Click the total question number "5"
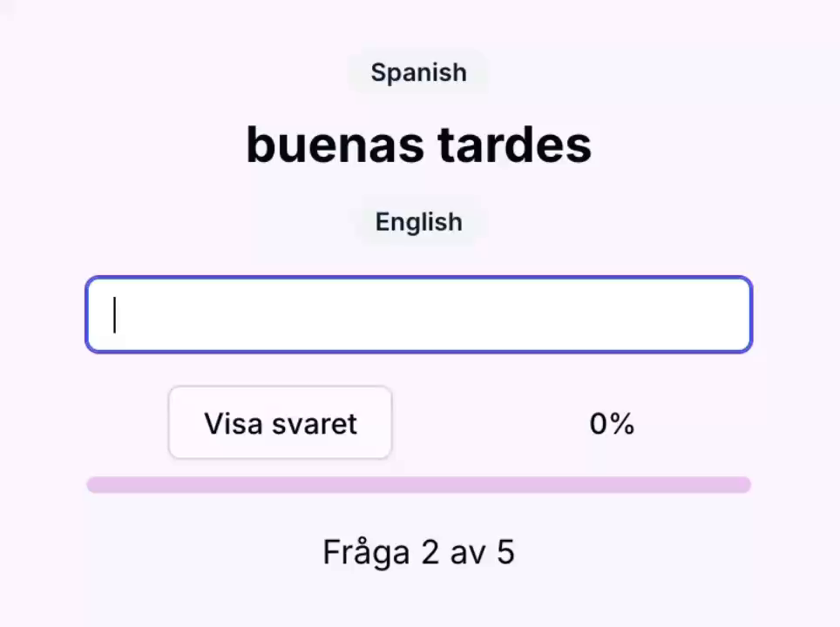Viewport: 840px width, 627px height. [x=505, y=552]
